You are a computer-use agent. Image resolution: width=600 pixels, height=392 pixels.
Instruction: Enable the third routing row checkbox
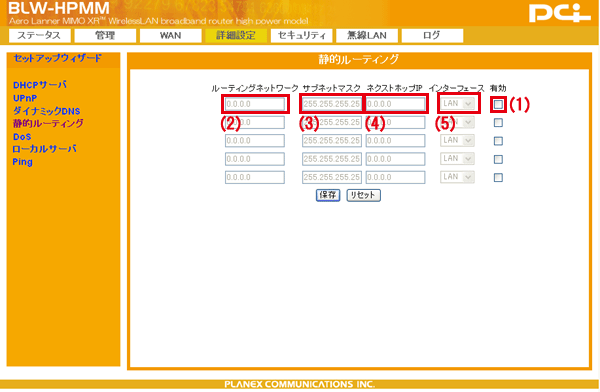coord(498,141)
